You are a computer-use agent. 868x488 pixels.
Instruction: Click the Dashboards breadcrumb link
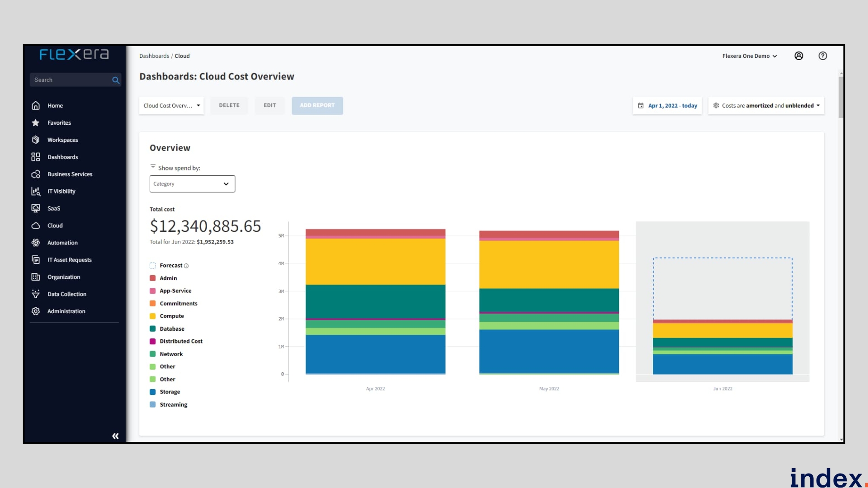(x=154, y=56)
